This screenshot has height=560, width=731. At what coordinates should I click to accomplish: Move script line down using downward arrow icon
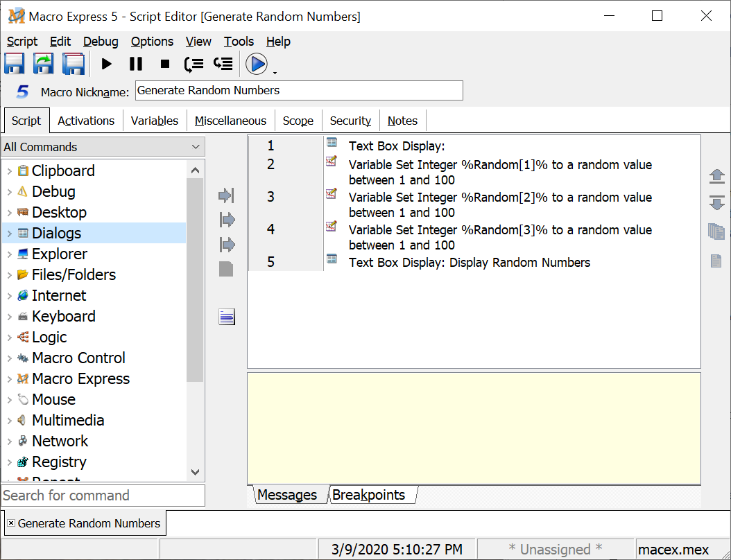coord(716,203)
